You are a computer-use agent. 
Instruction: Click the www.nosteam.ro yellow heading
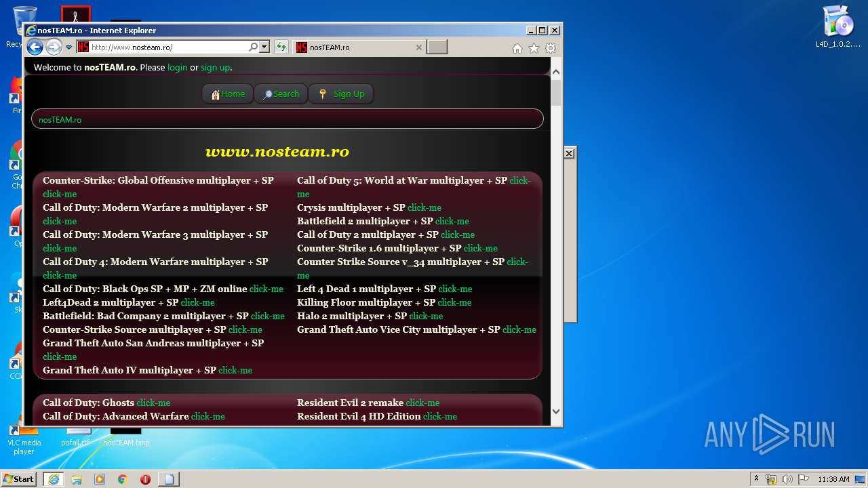[x=277, y=152]
